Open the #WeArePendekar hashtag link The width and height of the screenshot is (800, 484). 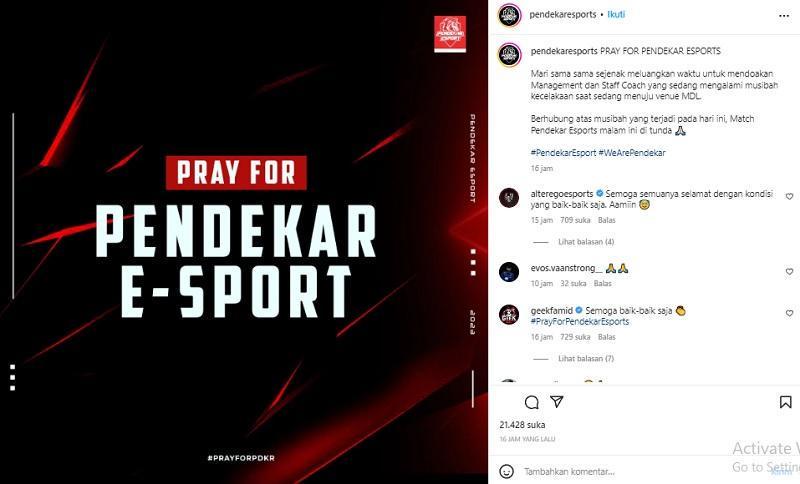(632, 152)
